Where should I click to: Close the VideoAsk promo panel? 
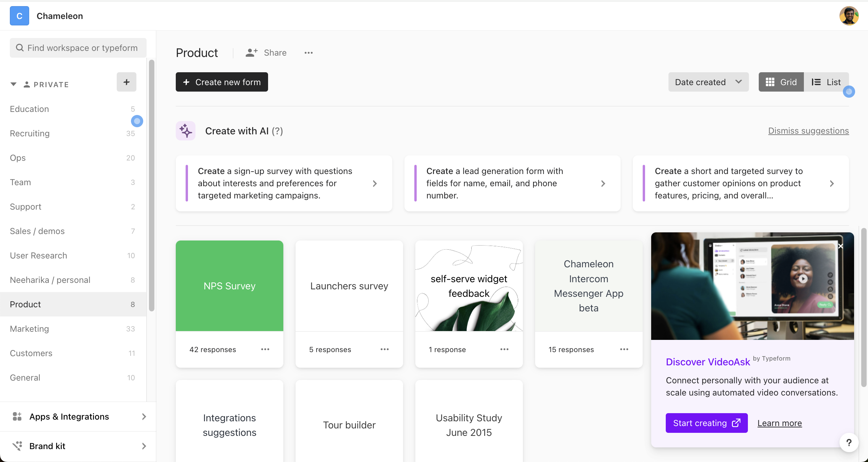841,246
